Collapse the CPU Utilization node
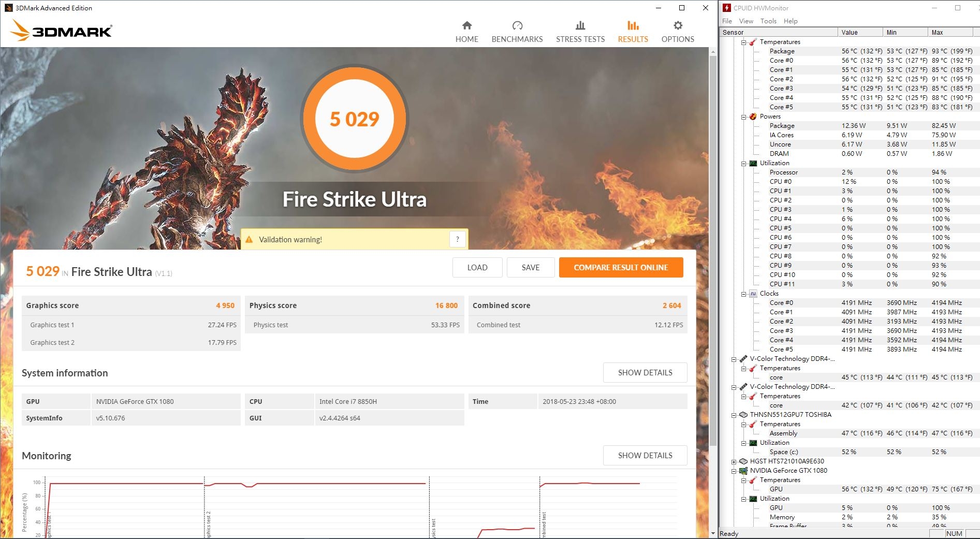980x539 pixels. (x=744, y=164)
